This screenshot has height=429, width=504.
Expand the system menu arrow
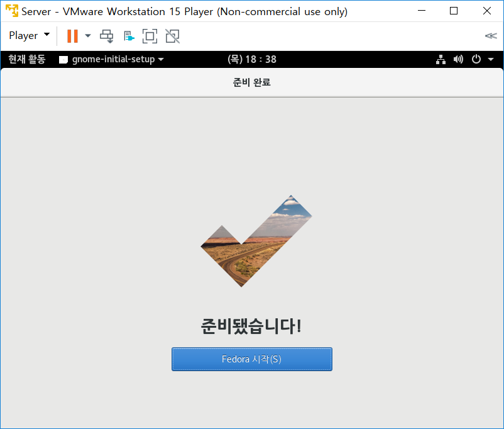491,59
